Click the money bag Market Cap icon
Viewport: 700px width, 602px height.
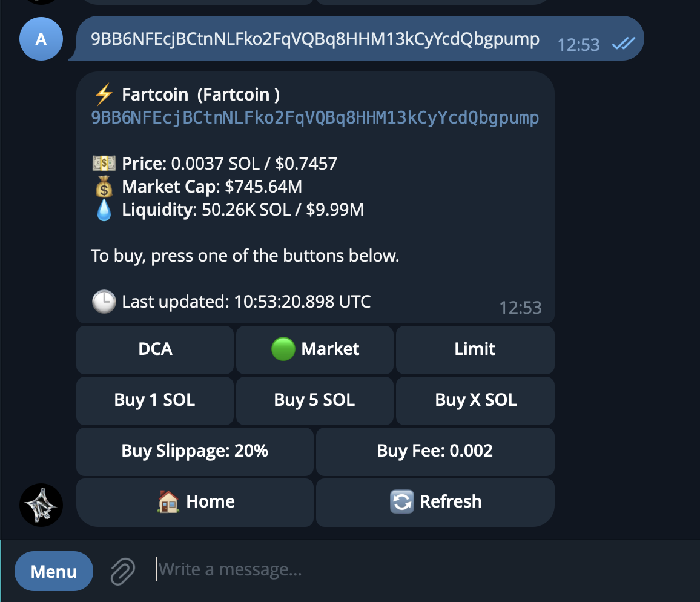(104, 187)
